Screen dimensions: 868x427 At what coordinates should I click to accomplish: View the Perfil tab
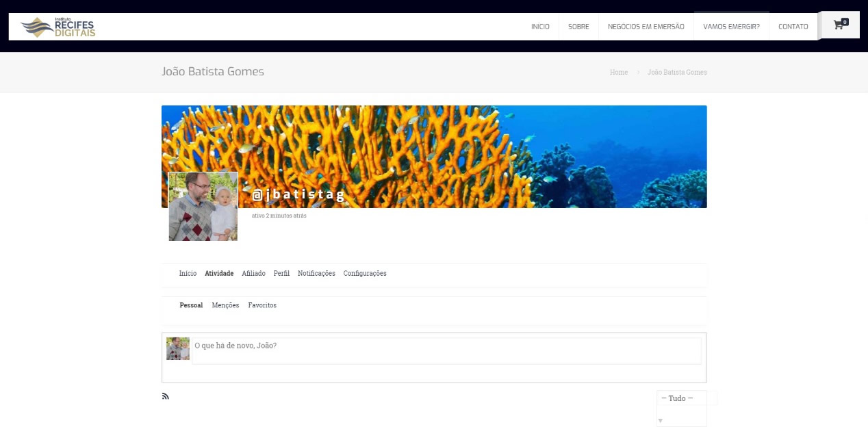pyautogui.click(x=281, y=274)
